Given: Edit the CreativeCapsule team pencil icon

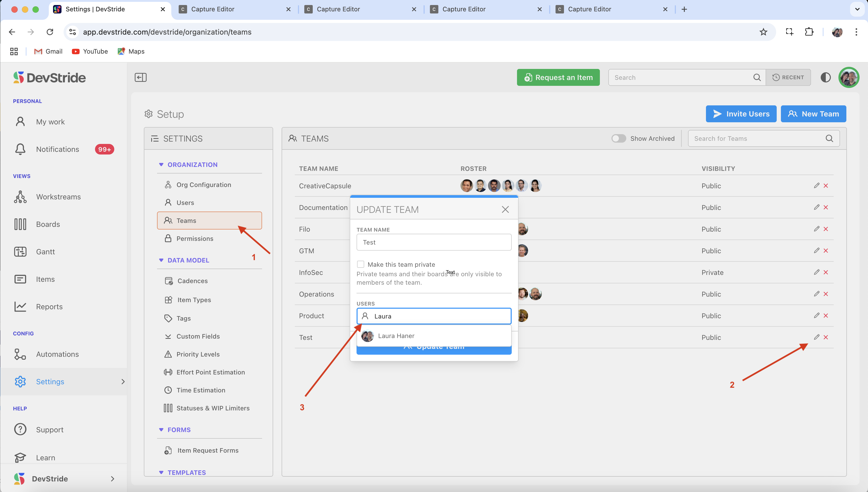Looking at the screenshot, I should point(816,185).
